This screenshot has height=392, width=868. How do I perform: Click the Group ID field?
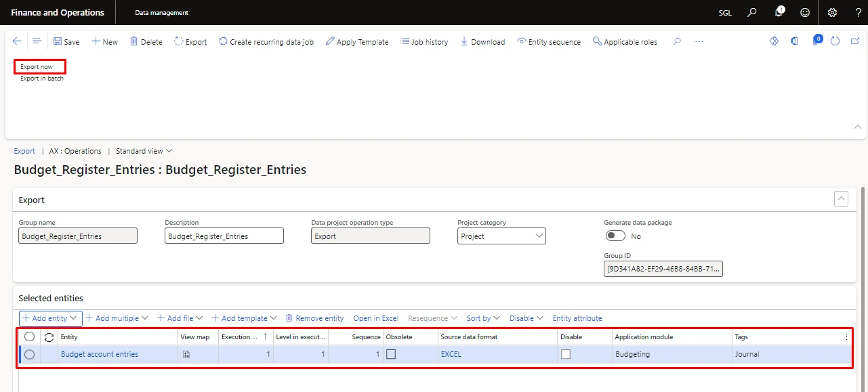[663, 269]
